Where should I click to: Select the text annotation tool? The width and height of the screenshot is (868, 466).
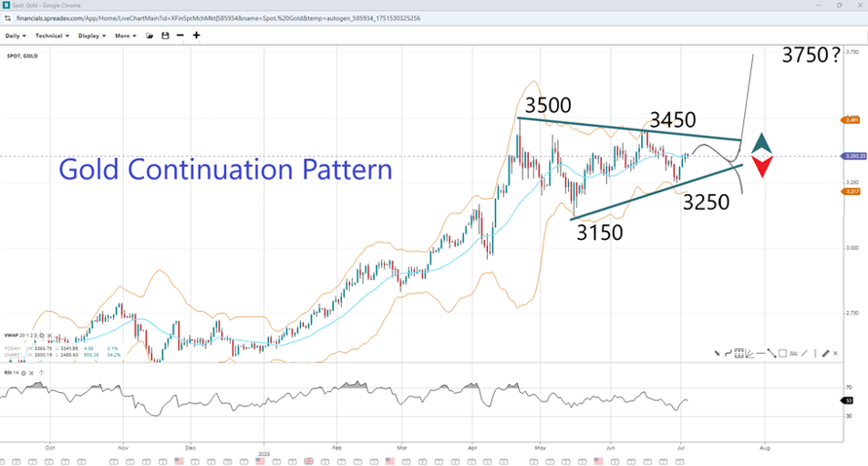793,353
